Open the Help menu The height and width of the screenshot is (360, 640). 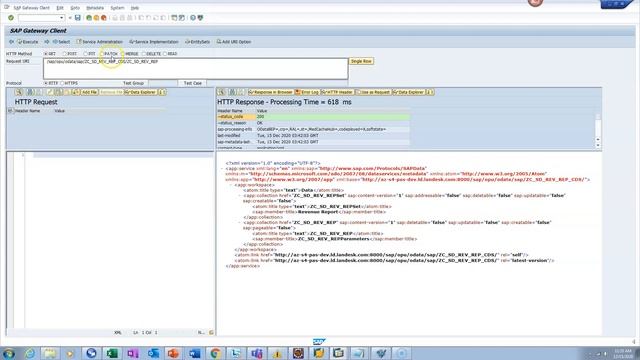[135, 8]
